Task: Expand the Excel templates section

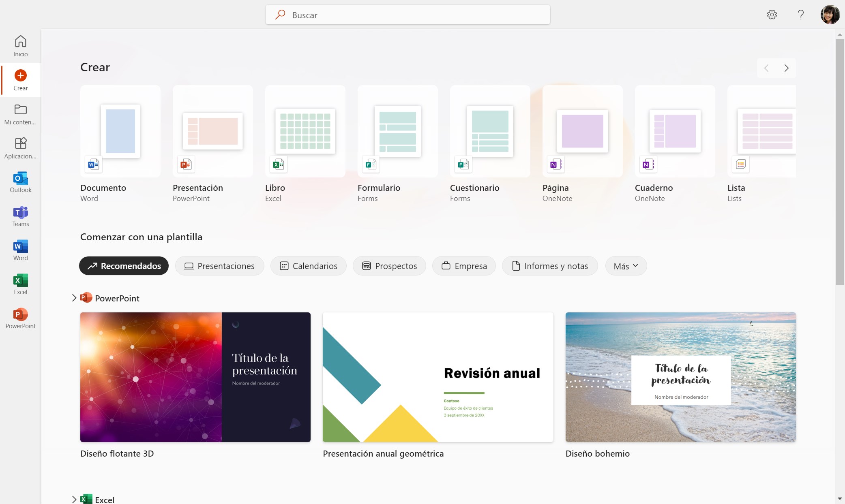Action: [74, 499]
